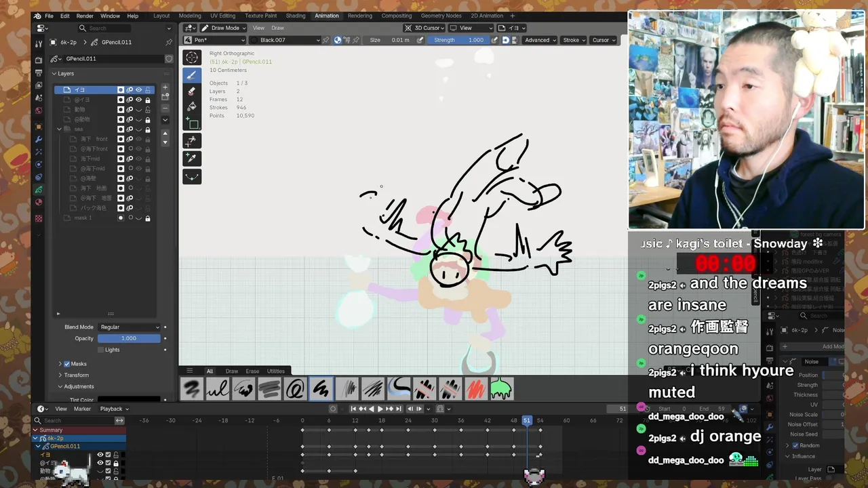
Task: Enable the Lights checkbox
Action: 101,350
